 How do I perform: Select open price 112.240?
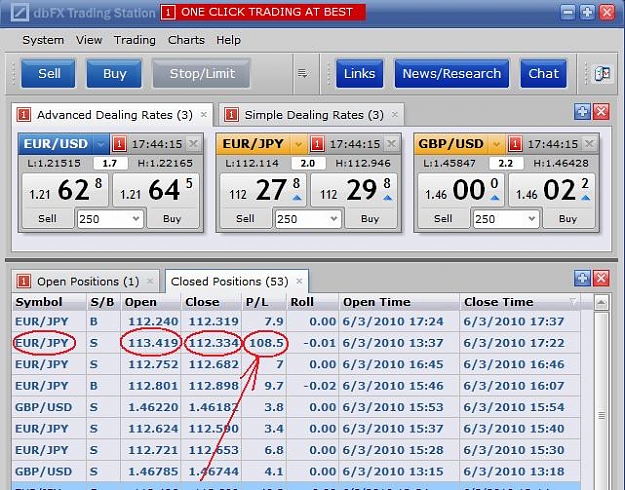153,321
